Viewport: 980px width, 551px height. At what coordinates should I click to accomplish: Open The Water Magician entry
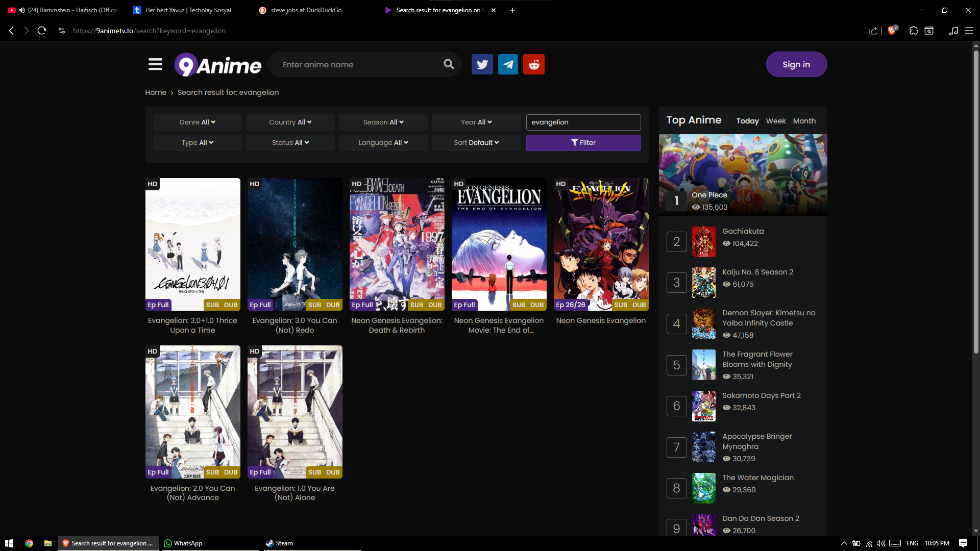[758, 478]
